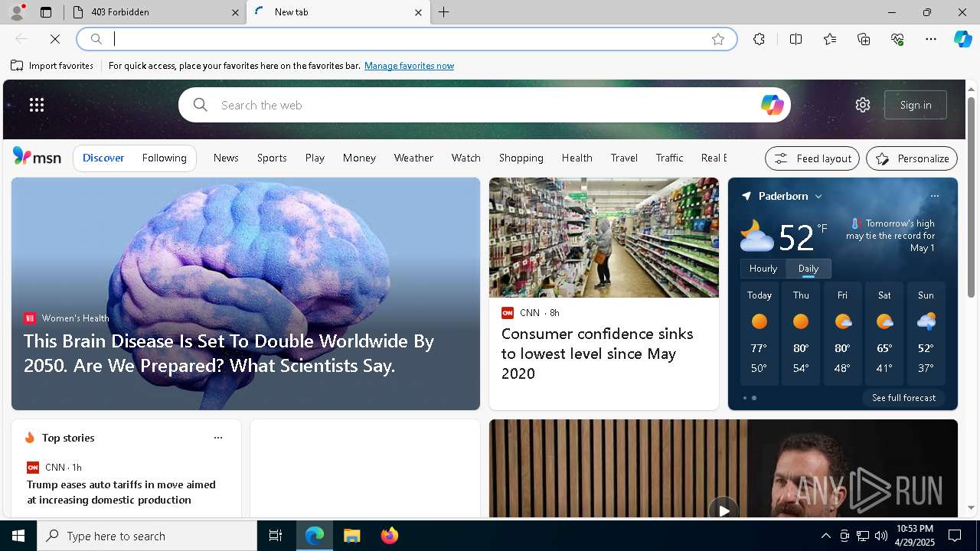980x551 pixels.
Task: Open Task View on taskbar
Action: click(x=276, y=536)
